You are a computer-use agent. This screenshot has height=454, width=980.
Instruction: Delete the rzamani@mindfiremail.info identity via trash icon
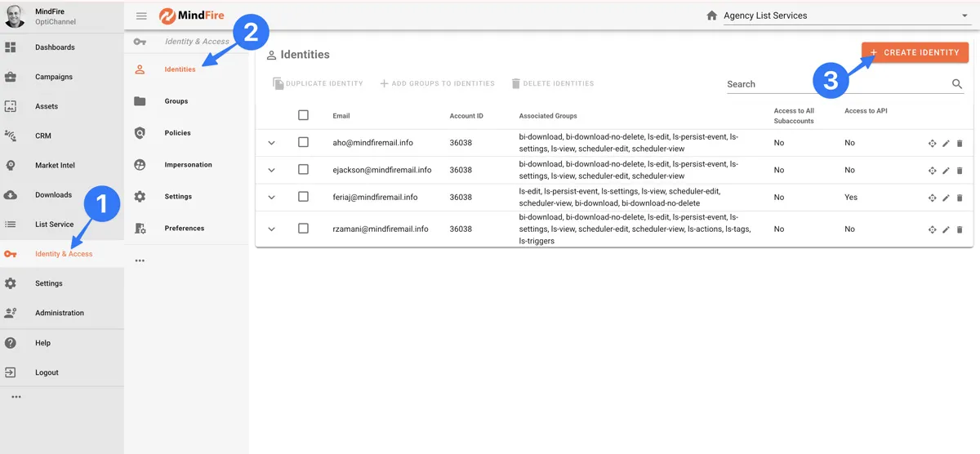(x=960, y=229)
